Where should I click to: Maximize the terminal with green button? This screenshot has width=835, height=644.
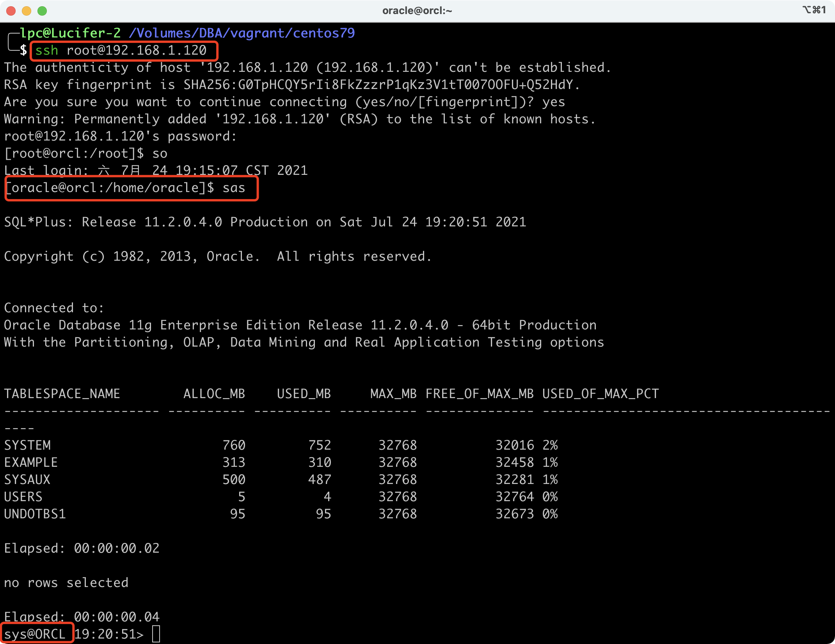click(42, 11)
